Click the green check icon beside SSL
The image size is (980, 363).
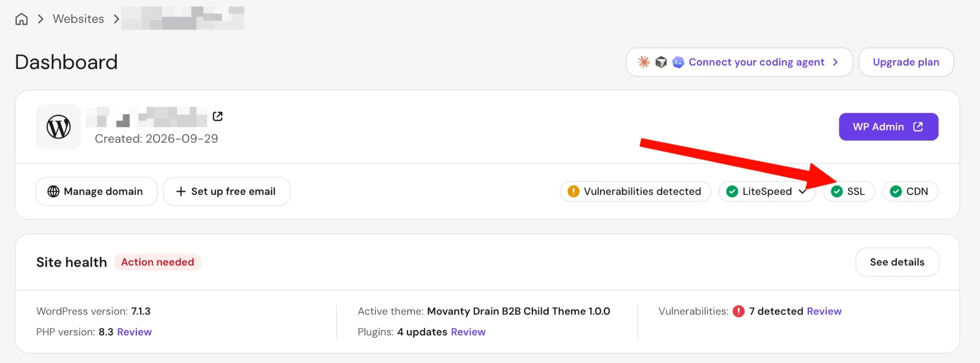(837, 192)
